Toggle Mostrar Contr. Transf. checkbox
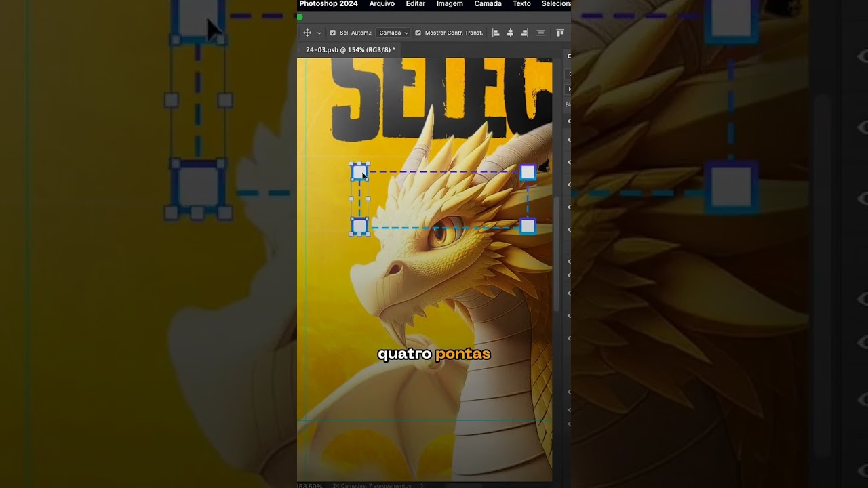Viewport: 868px width, 488px height. [418, 33]
